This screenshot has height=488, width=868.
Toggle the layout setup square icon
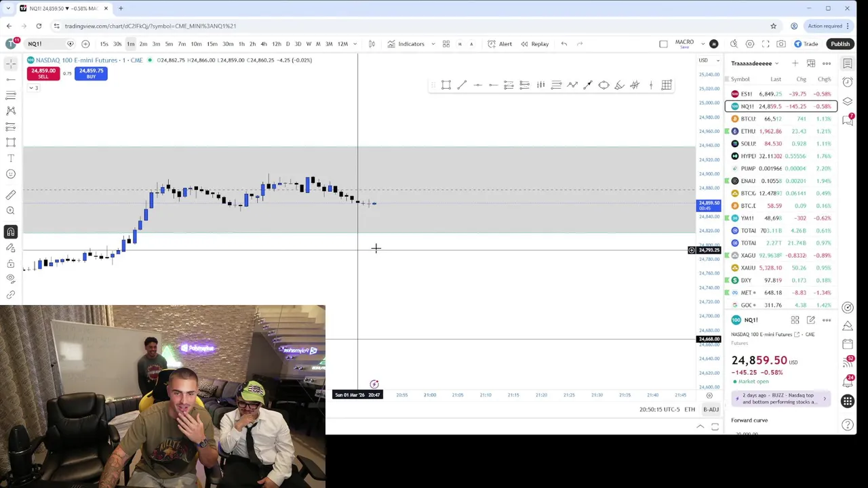tap(663, 44)
